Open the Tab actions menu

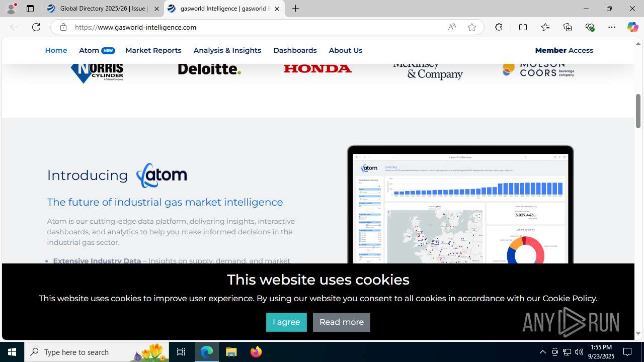pyautogui.click(x=30, y=9)
